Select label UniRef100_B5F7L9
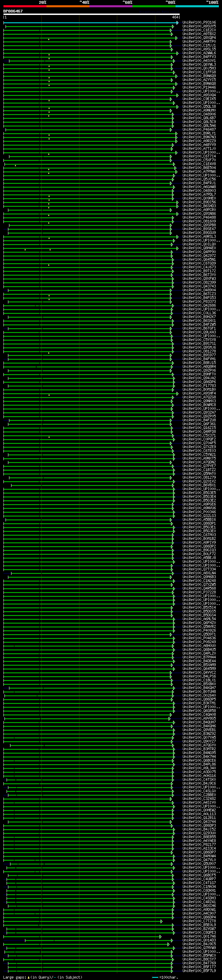222x980 pixels. coord(199,971)
